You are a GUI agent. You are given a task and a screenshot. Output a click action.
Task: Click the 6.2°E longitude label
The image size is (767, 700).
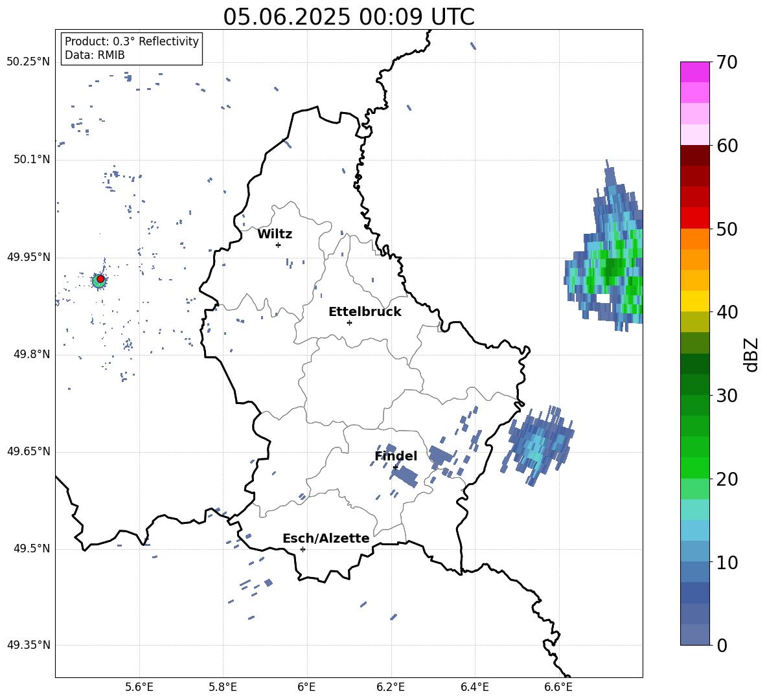click(391, 687)
